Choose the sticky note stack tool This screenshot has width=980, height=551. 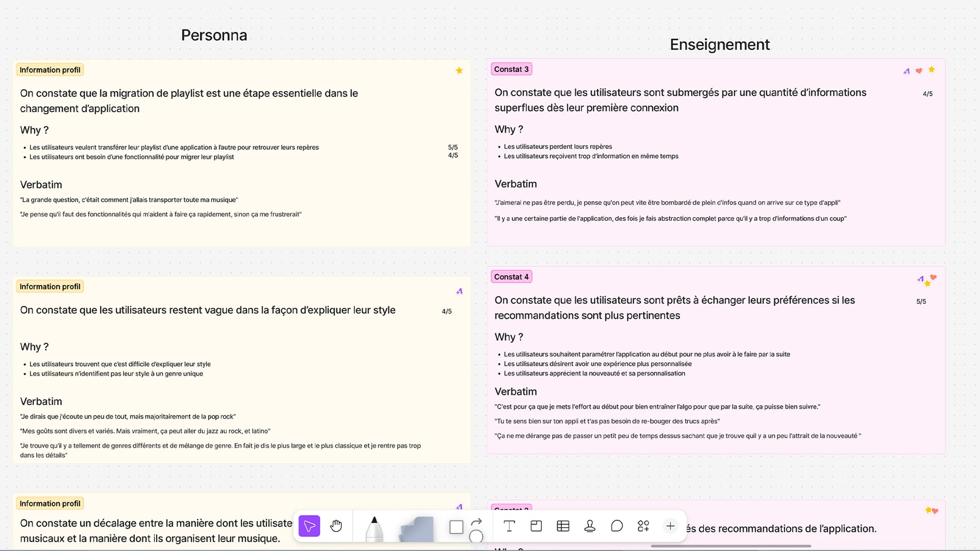(x=416, y=529)
